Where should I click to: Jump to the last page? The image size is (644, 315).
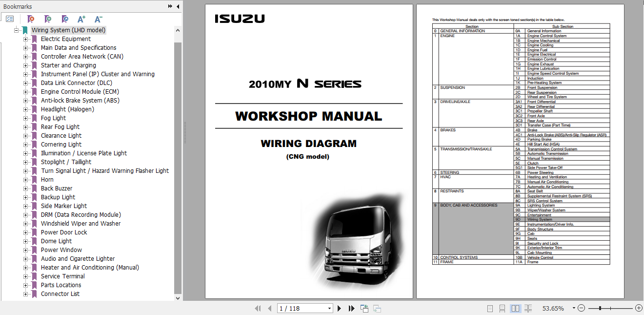click(x=351, y=308)
